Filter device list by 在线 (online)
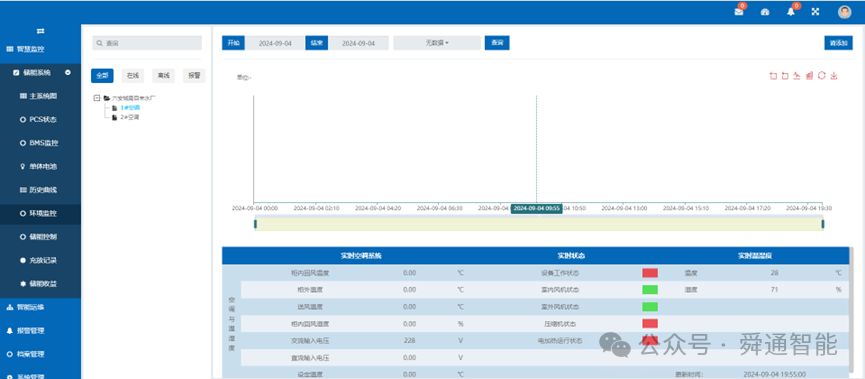The width and height of the screenshot is (865, 379). (x=132, y=76)
